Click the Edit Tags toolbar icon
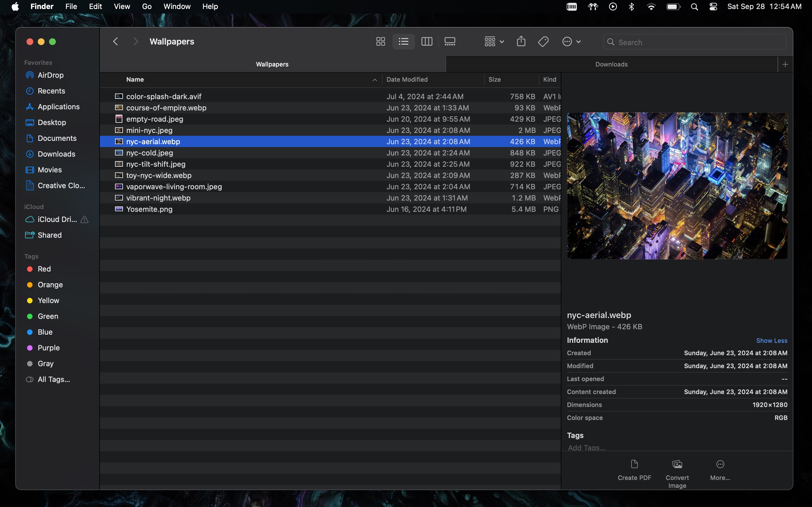 click(x=543, y=42)
